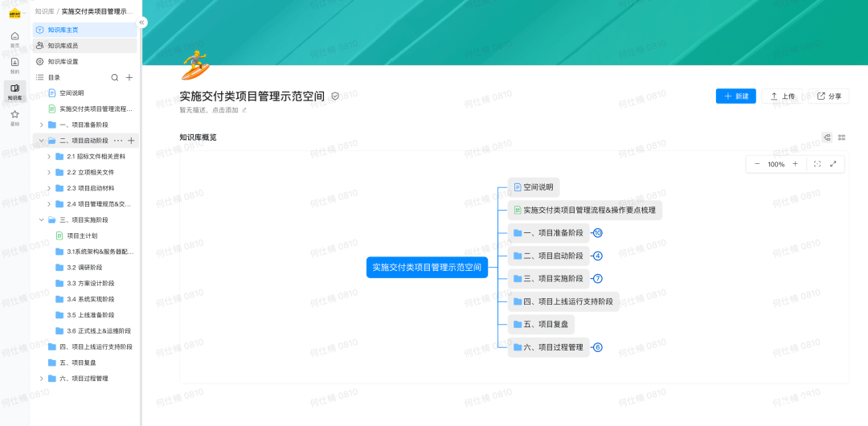Click the 新建 button
Image resolution: width=868 pixels, height=426 pixels.
tap(735, 96)
